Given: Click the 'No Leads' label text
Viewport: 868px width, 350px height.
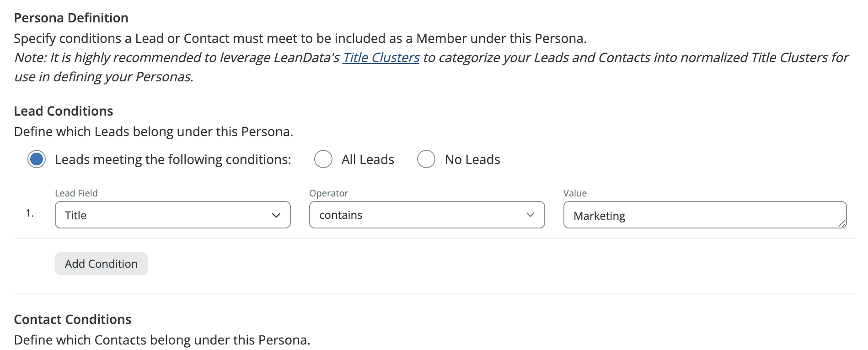Looking at the screenshot, I should click(472, 159).
